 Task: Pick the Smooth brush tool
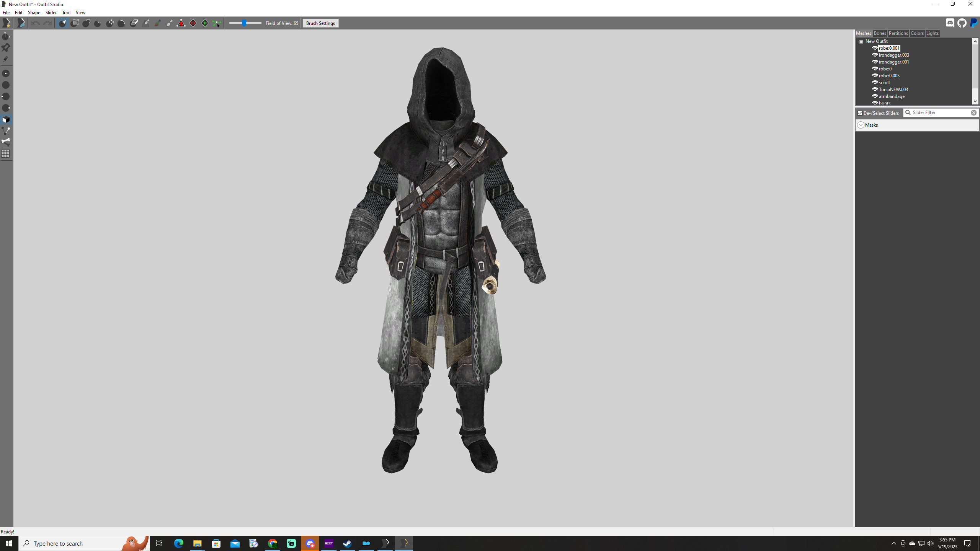[121, 23]
